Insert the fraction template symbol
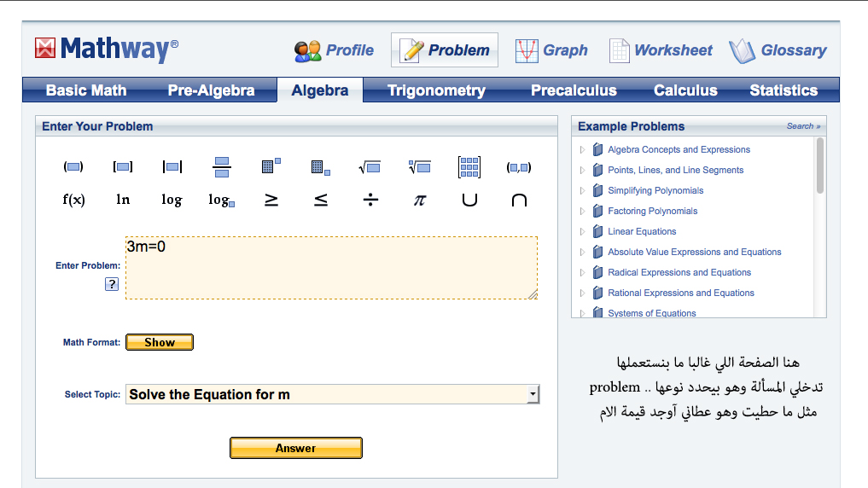The width and height of the screenshot is (868, 488). pyautogui.click(x=221, y=167)
